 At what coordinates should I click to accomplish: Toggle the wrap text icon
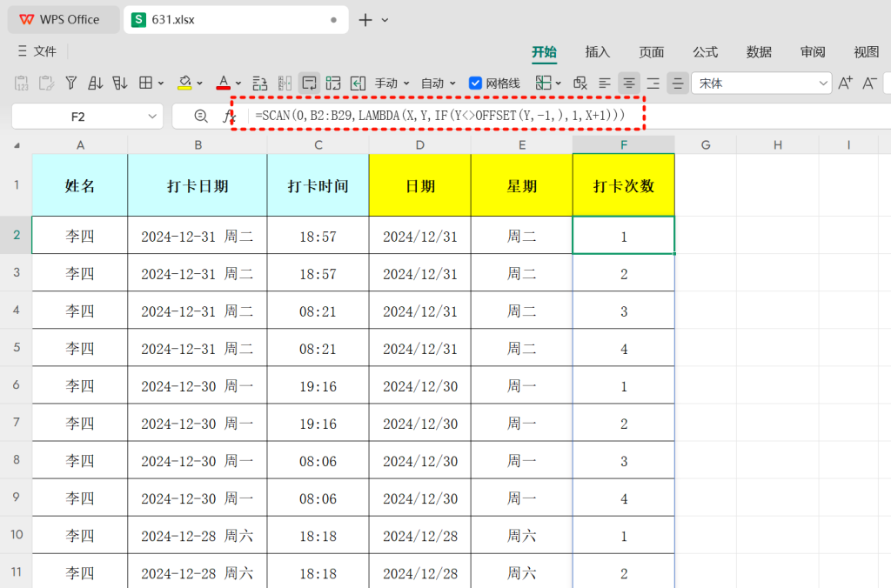(x=309, y=84)
